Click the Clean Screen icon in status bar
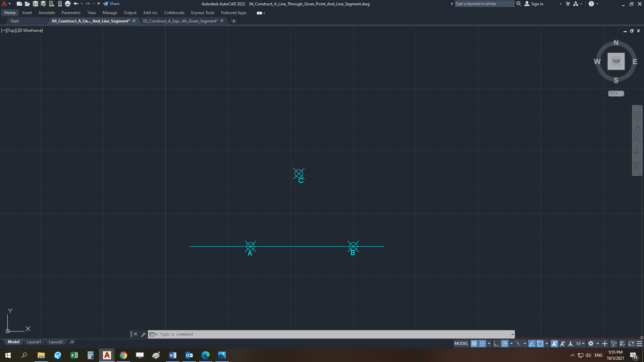Viewport: 644px width, 362px height. [x=631, y=344]
